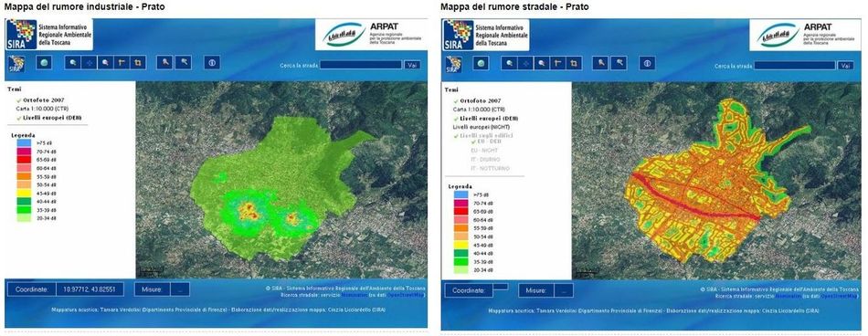The image size is (868, 336).
Task: Select the pan arrows tool in road map
Action: (x=524, y=63)
